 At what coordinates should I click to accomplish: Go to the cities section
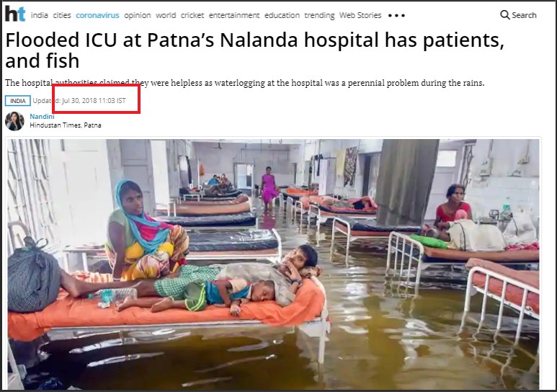[62, 15]
